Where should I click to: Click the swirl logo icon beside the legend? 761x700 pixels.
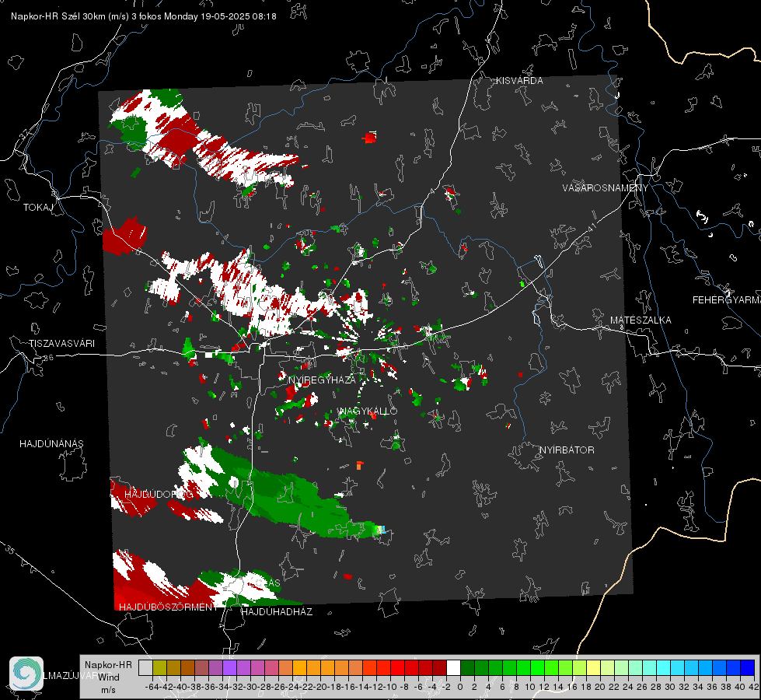pyautogui.click(x=26, y=674)
